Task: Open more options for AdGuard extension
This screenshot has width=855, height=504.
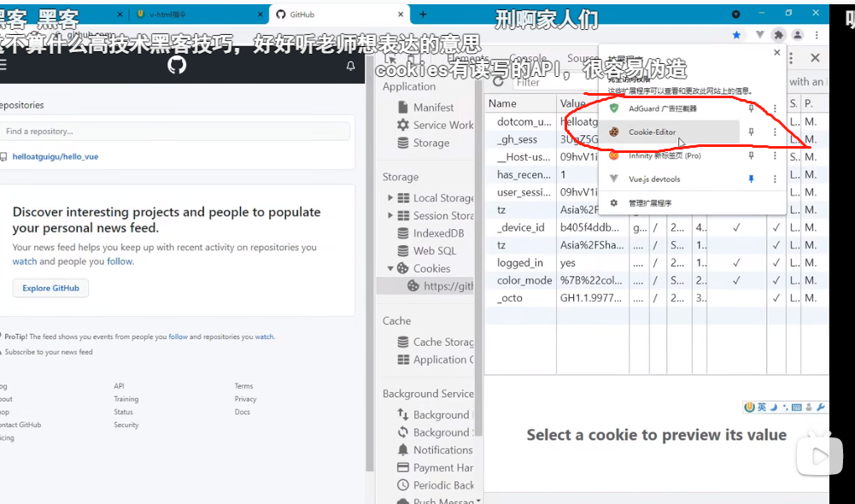Action: pyautogui.click(x=775, y=108)
